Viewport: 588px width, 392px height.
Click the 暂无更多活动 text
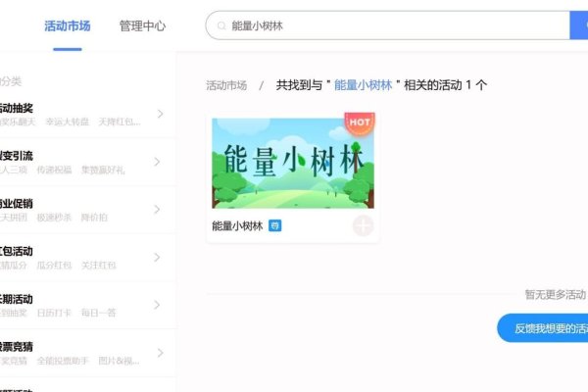pos(555,295)
